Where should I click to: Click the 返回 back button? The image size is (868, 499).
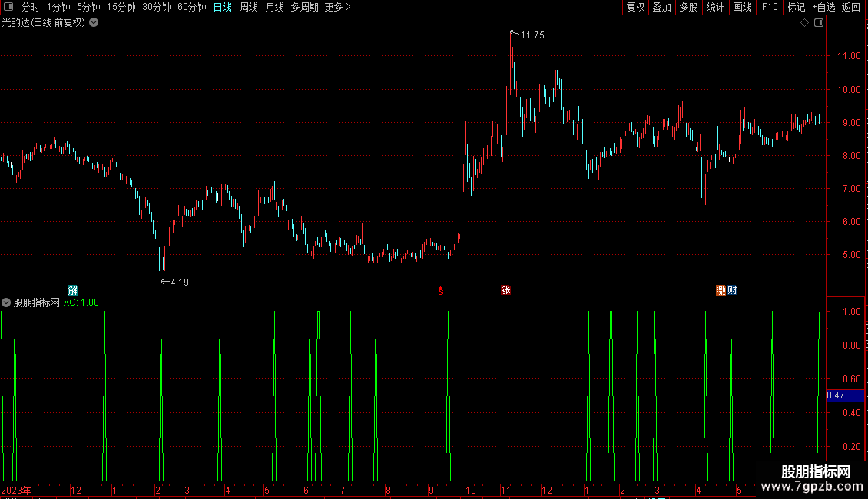point(851,7)
